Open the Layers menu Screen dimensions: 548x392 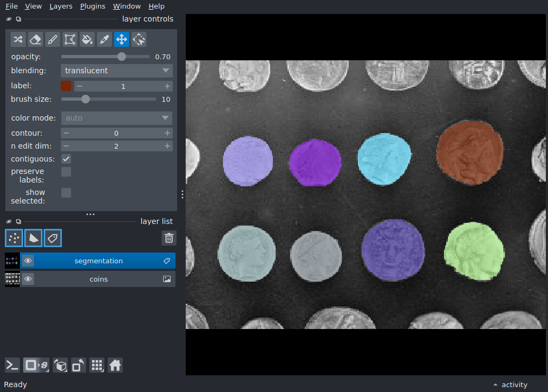click(x=61, y=6)
